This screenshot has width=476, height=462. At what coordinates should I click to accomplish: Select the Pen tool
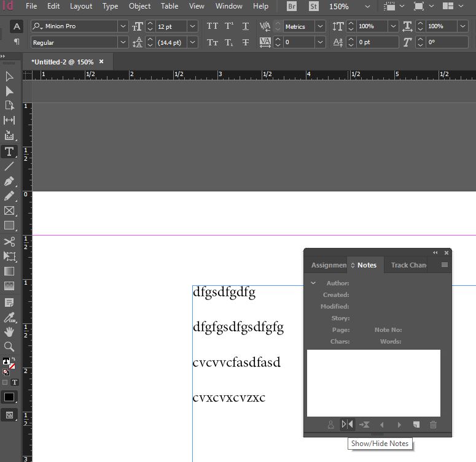point(9,181)
